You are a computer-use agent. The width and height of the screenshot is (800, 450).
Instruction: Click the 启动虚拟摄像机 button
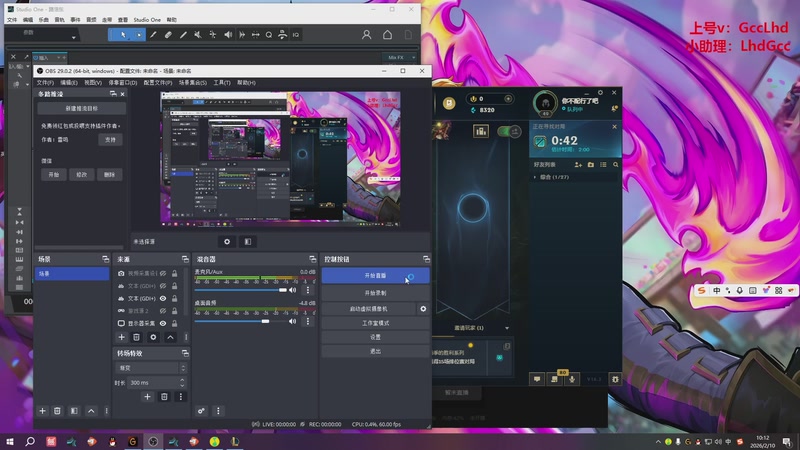click(368, 309)
